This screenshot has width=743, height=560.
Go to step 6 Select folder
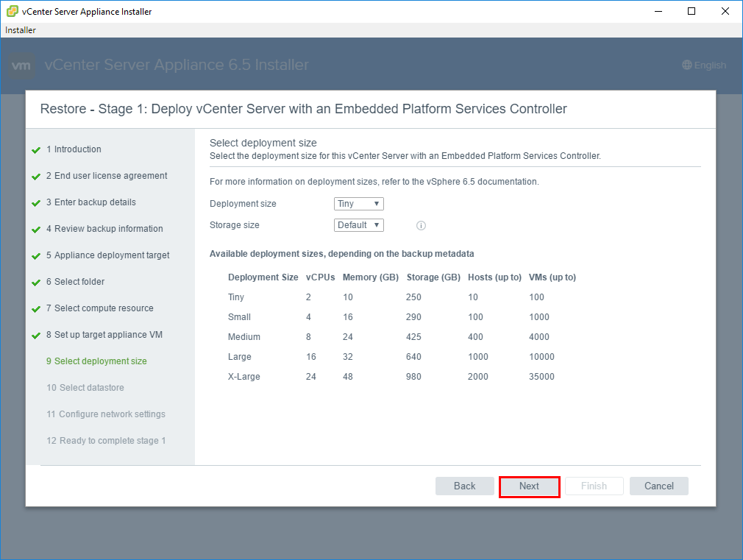click(x=75, y=282)
